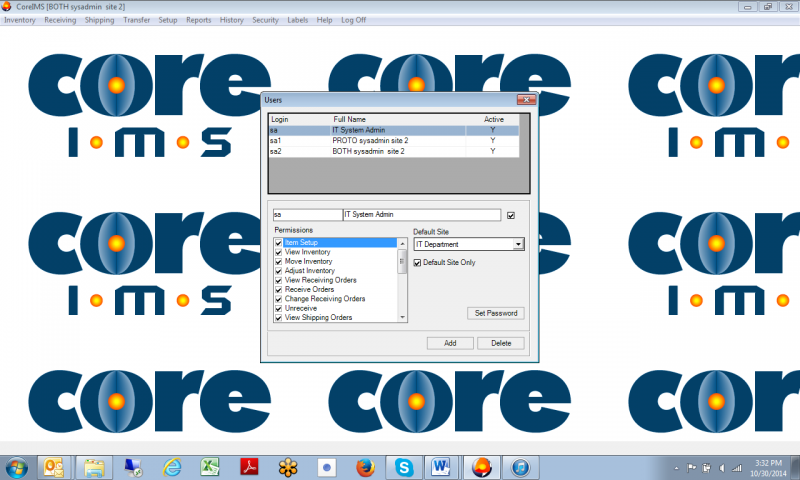Click the Set Password button
Screen dimensions: 800x480
(x=495, y=313)
